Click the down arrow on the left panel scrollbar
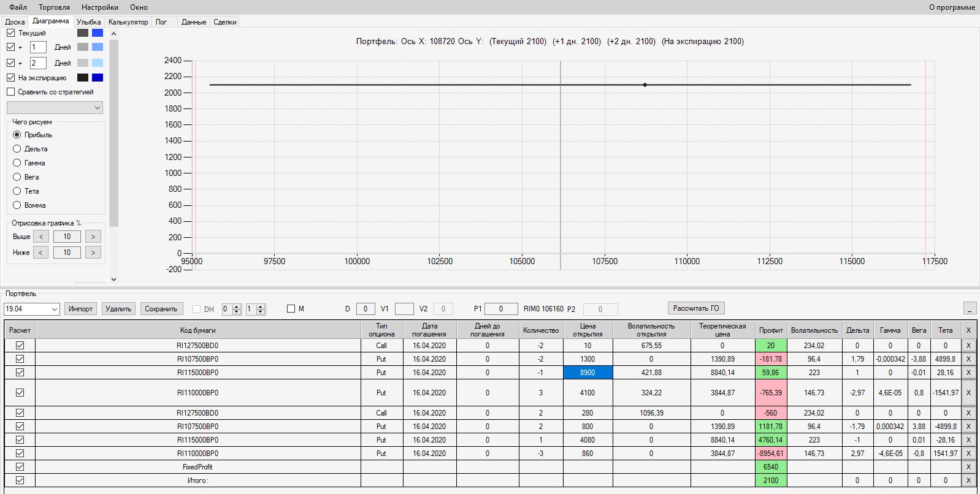The width and height of the screenshot is (980, 494). (x=113, y=279)
